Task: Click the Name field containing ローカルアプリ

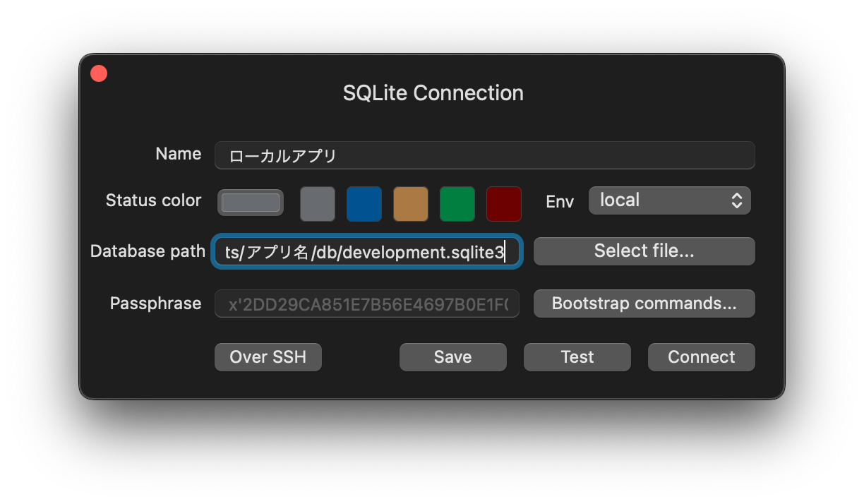Action: [484, 155]
